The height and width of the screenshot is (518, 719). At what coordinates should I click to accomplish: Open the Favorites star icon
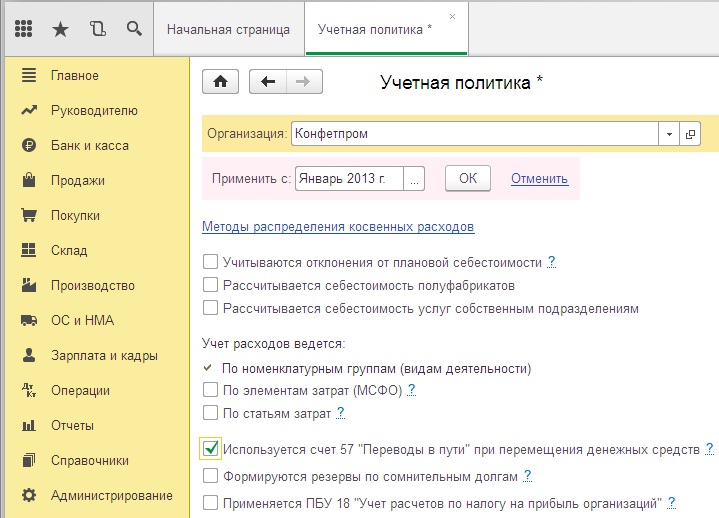click(x=60, y=29)
